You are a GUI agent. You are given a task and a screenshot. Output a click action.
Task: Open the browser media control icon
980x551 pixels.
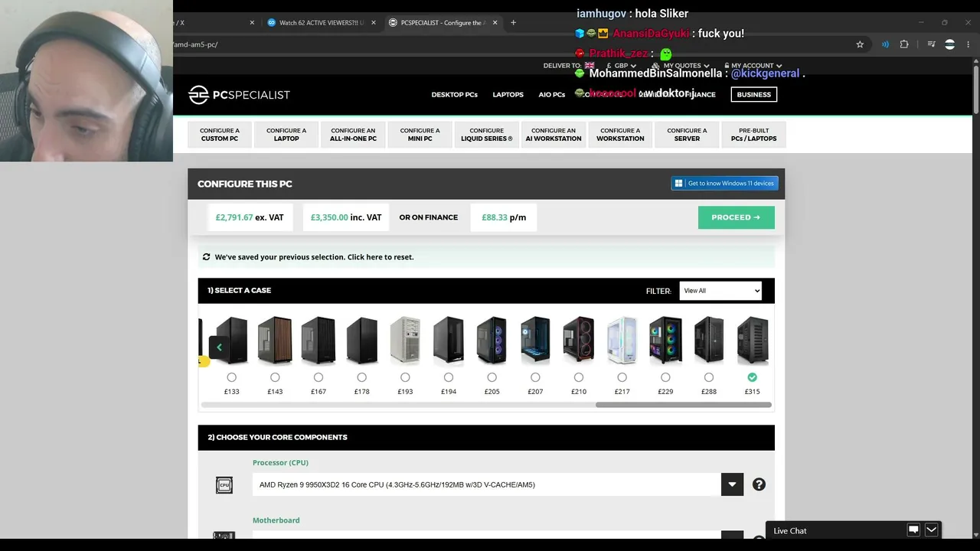(x=931, y=44)
